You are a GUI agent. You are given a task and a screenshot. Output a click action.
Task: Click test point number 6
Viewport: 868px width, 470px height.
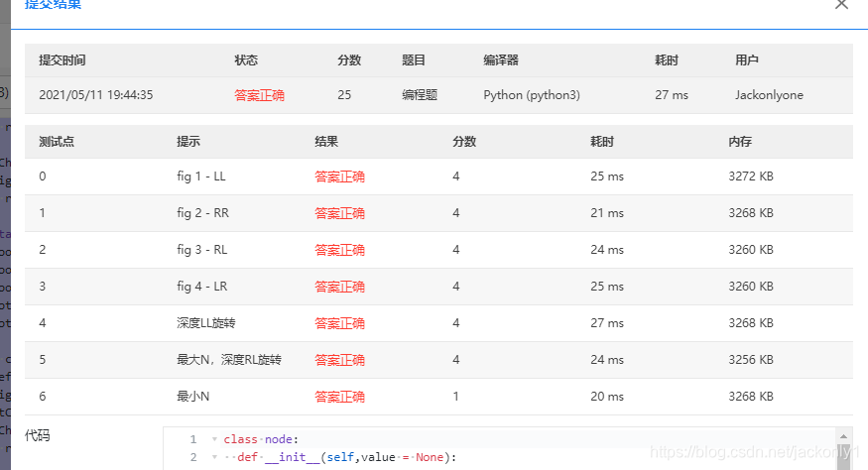pos(43,397)
